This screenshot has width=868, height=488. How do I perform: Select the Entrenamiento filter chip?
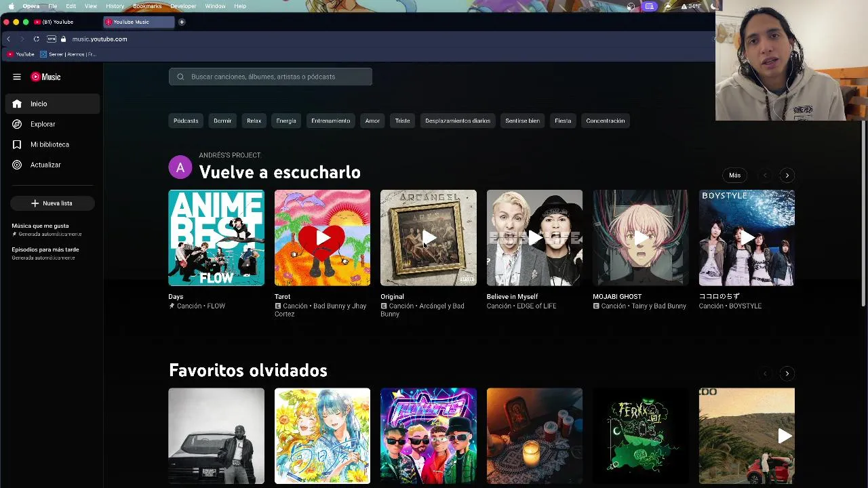click(x=331, y=121)
